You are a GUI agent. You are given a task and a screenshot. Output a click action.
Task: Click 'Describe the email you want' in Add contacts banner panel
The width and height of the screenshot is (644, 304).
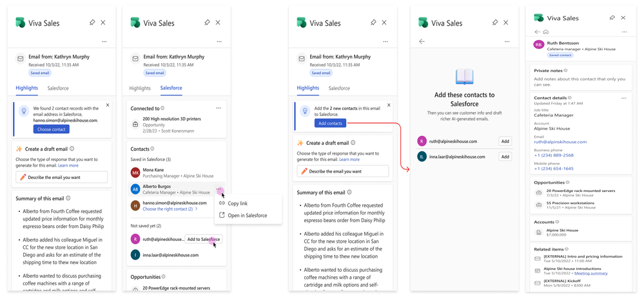pyautogui.click(x=343, y=171)
